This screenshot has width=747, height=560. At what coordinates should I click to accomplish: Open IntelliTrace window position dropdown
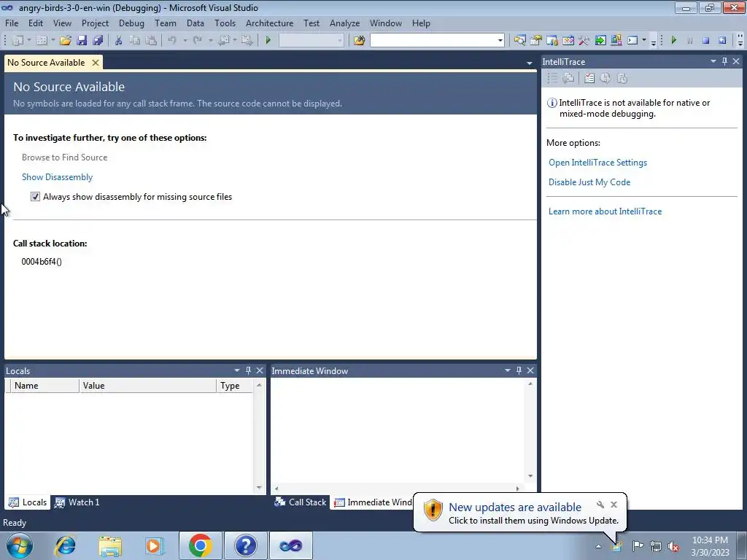(713, 61)
